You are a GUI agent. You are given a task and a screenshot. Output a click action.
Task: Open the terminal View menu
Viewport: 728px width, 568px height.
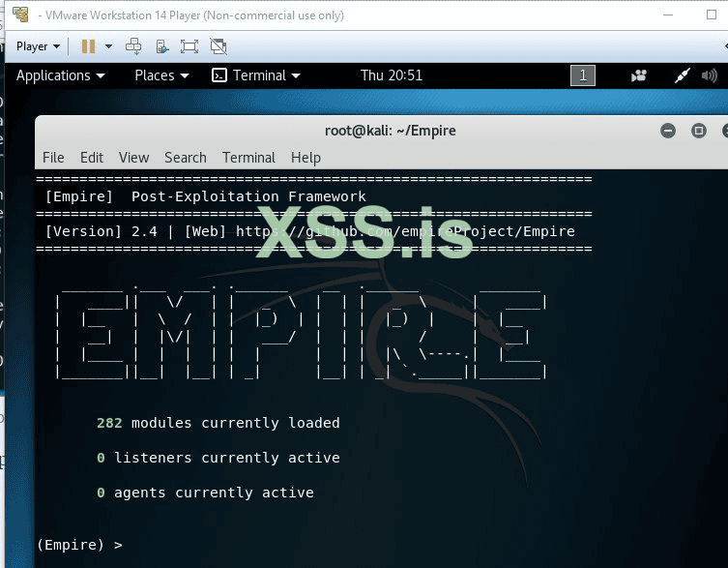pos(133,158)
